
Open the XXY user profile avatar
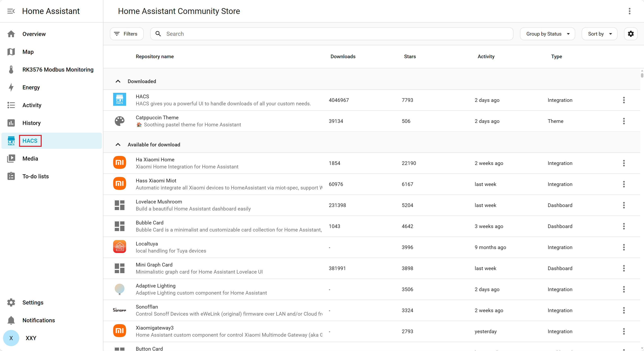[x=11, y=338]
